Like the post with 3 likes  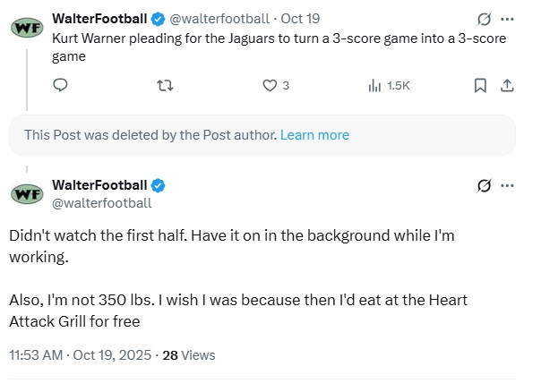point(270,86)
